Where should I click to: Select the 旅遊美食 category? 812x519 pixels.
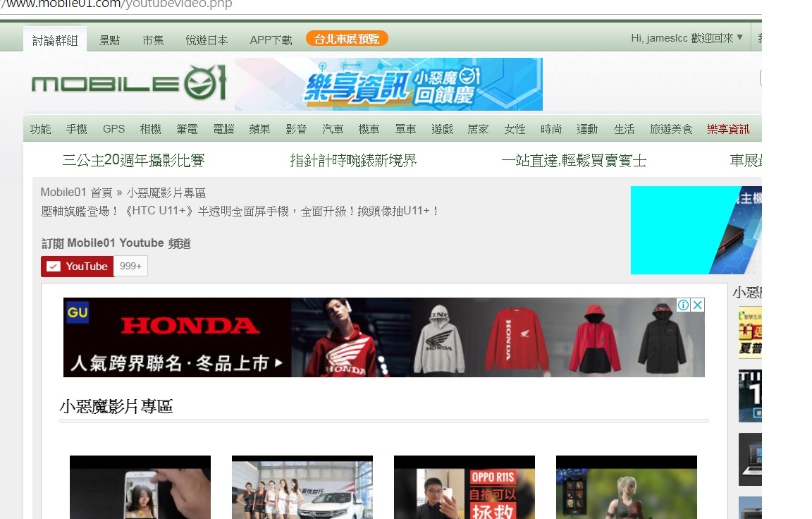[671, 129]
